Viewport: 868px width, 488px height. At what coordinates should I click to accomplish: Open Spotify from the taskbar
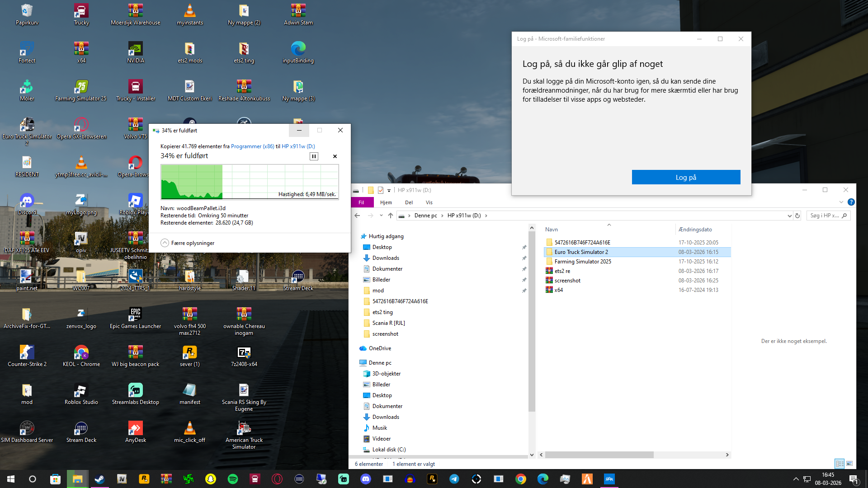tap(233, 479)
